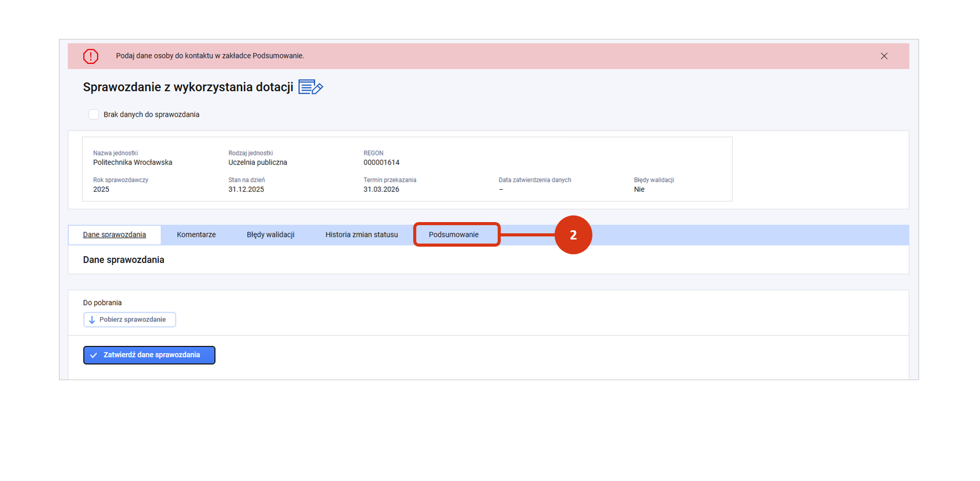This screenshot has width=980, height=481.
Task: Click the Zatwierdź dane sprawozdania button
Action: [x=149, y=355]
